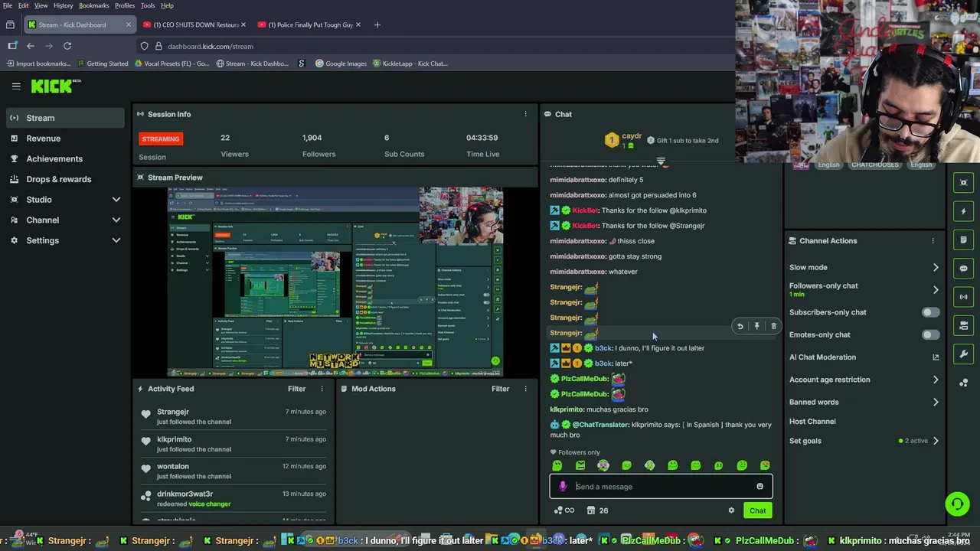Open Kicklet.app bookmark
Screen dimensions: 980x551
pyautogui.click(x=410, y=64)
